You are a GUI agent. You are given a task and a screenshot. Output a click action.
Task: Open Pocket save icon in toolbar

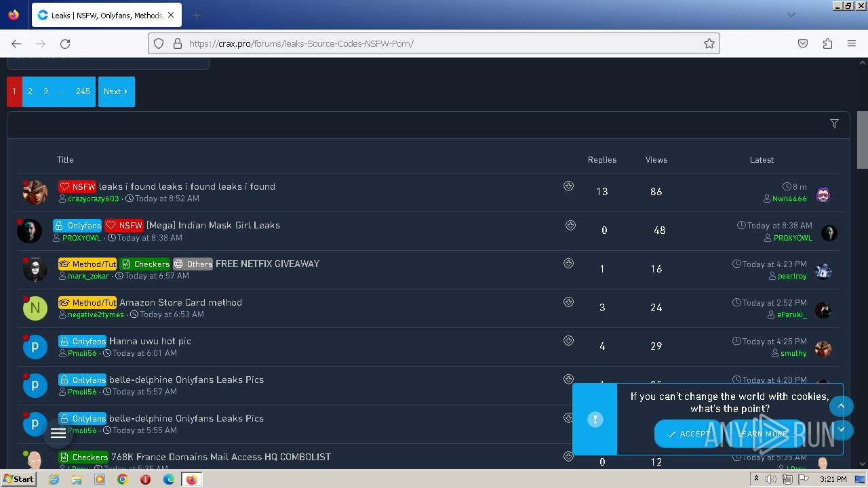click(803, 43)
